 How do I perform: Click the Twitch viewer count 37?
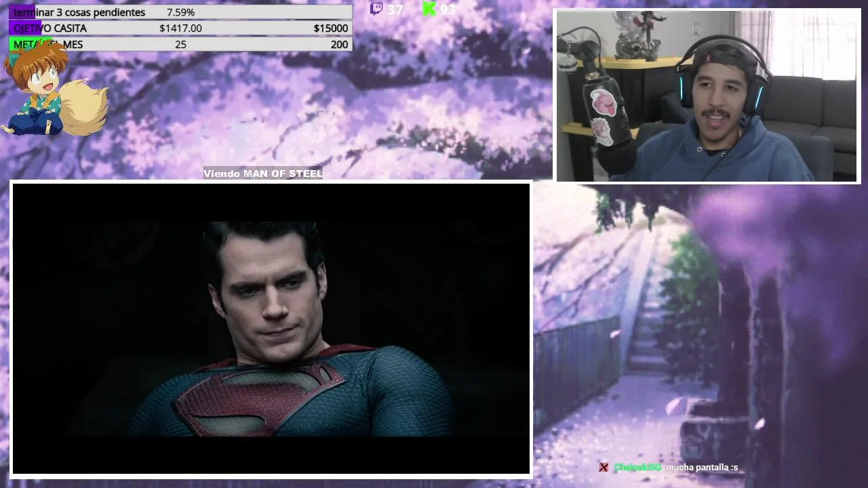[x=395, y=9]
